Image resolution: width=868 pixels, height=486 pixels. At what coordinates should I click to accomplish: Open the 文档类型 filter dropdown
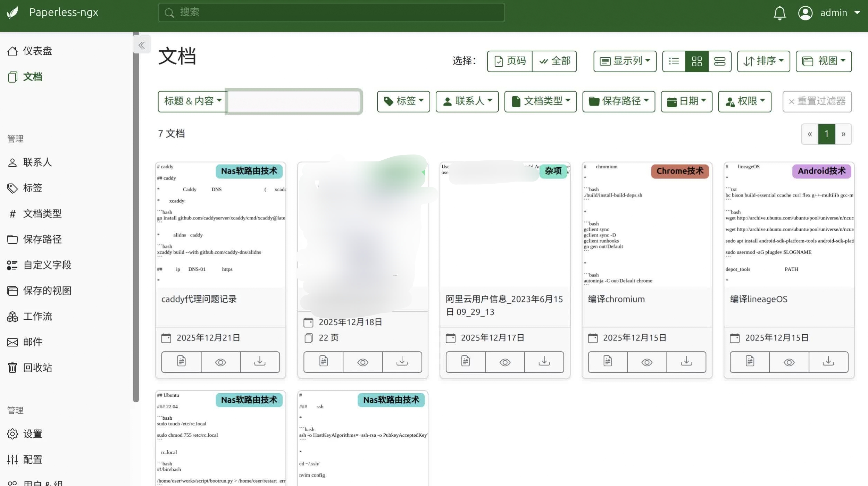tap(540, 101)
